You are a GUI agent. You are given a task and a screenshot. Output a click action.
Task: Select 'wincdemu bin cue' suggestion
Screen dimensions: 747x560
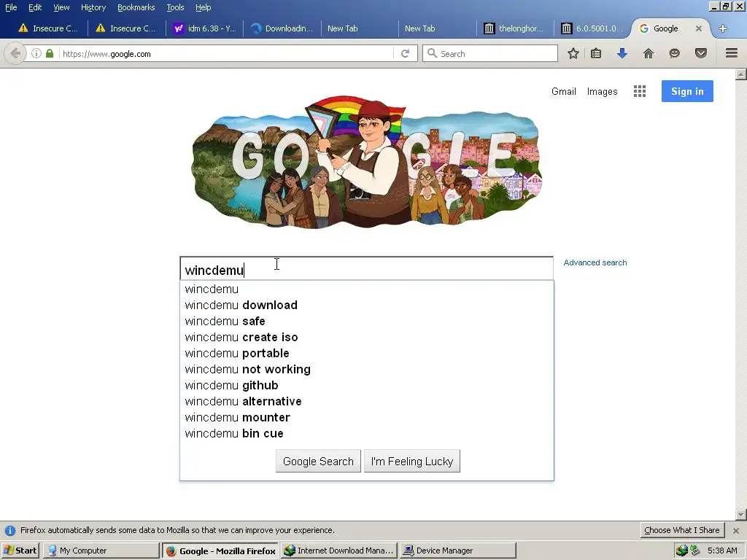[367, 433]
